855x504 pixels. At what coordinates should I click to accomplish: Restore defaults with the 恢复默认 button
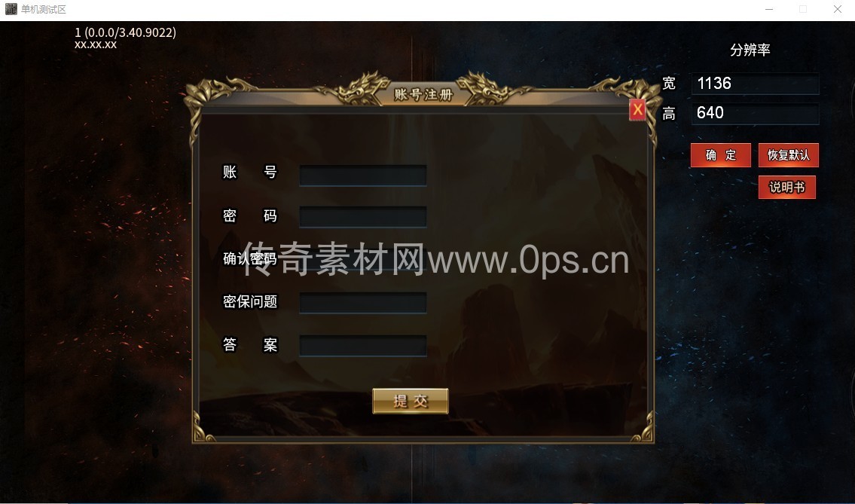[x=789, y=155]
